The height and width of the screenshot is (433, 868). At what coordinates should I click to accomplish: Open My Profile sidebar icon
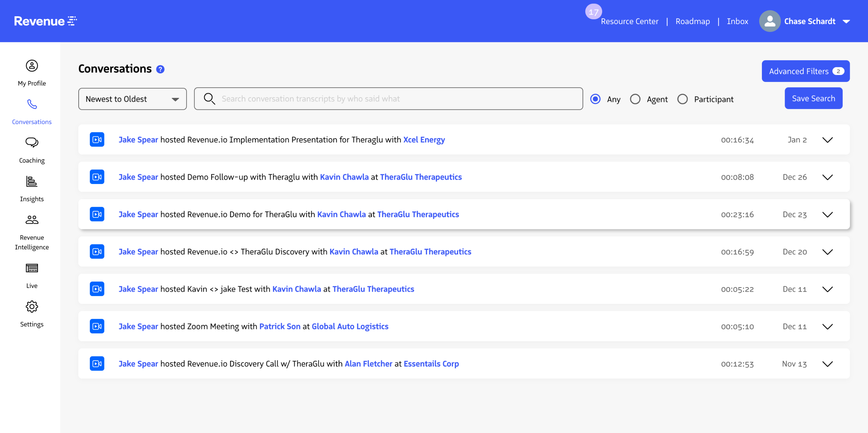coord(32,66)
